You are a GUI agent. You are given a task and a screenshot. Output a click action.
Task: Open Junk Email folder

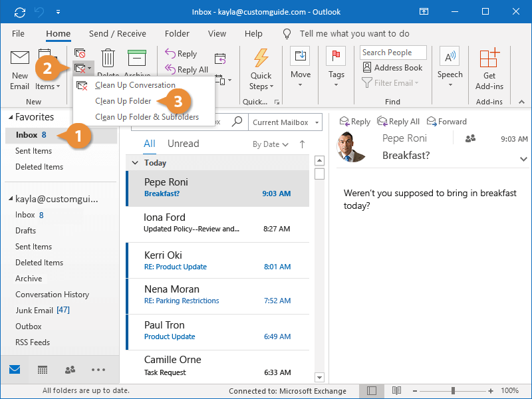(43, 310)
